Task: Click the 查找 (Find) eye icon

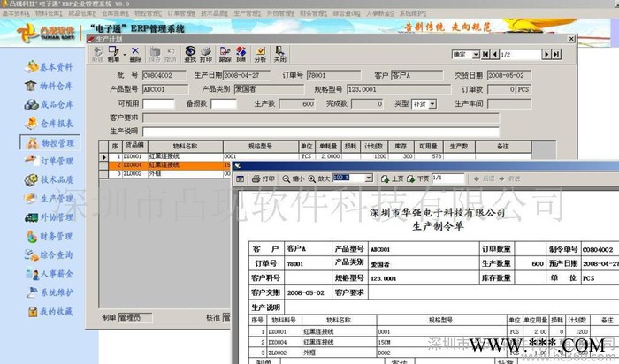Action: click(190, 54)
